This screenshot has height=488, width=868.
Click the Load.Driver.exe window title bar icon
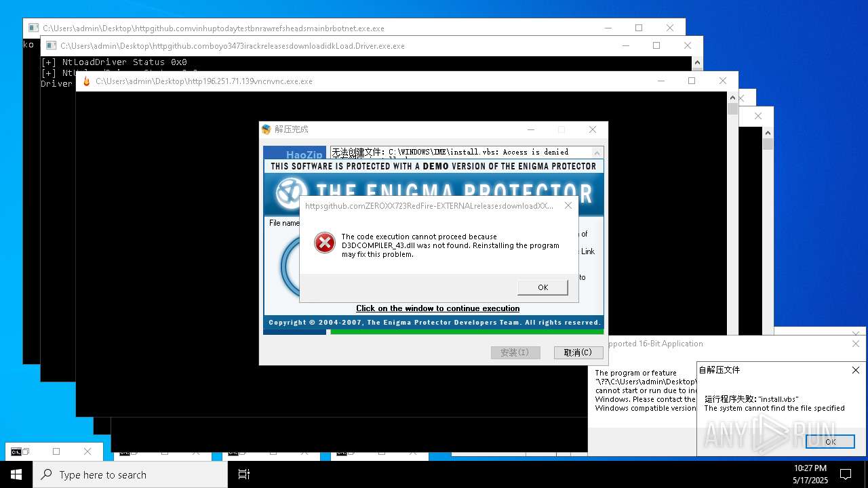point(51,46)
